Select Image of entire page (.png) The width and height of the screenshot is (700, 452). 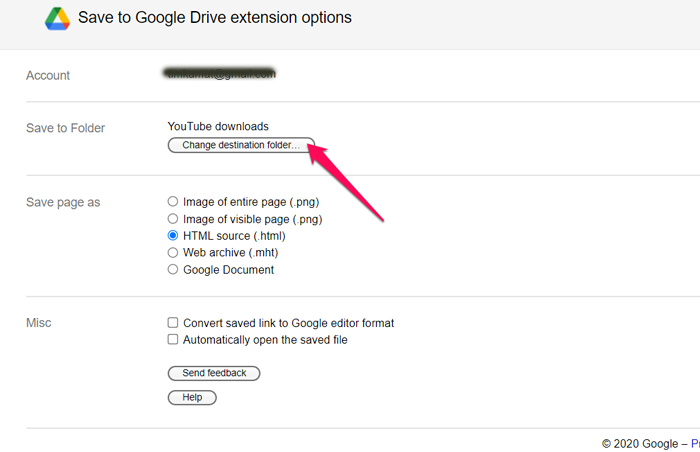point(173,201)
